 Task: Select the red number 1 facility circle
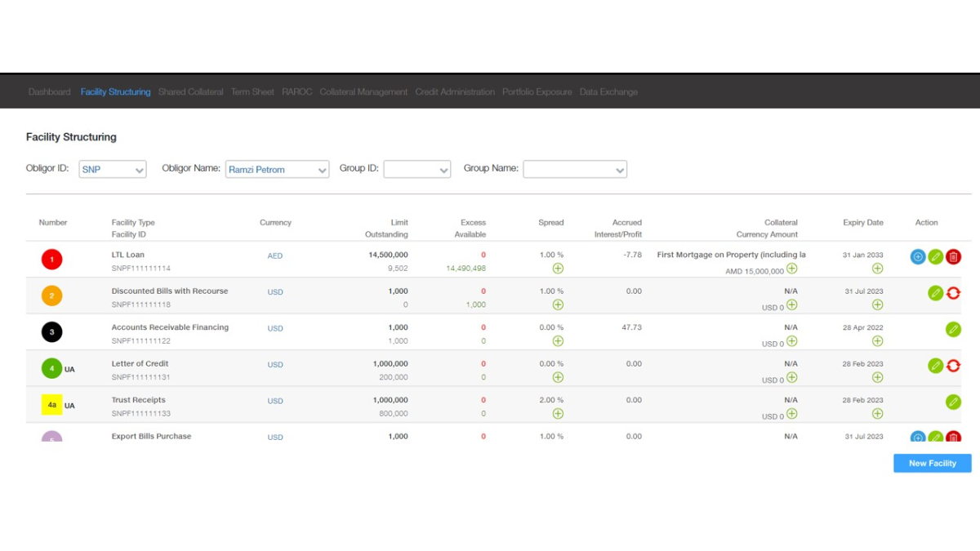coord(51,260)
